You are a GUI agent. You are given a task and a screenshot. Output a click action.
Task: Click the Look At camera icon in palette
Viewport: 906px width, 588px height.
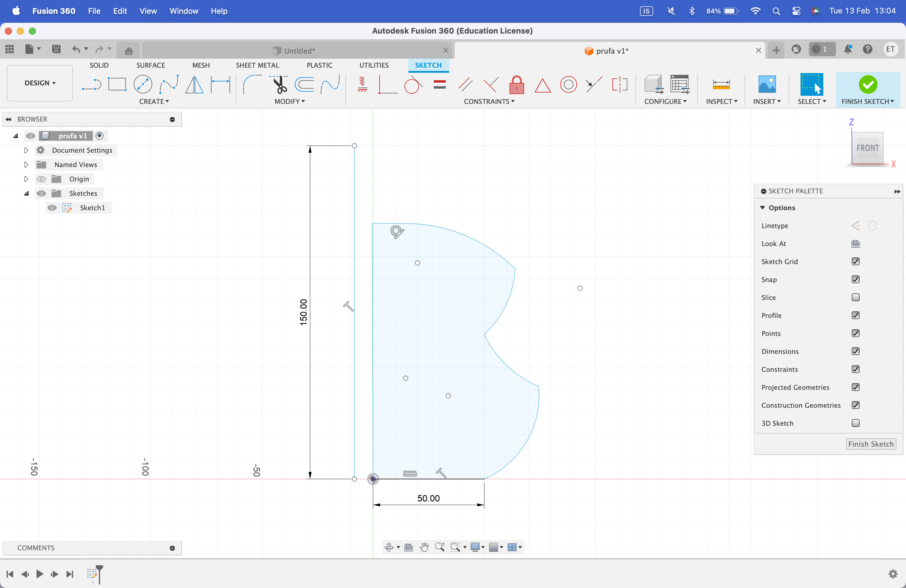click(855, 244)
